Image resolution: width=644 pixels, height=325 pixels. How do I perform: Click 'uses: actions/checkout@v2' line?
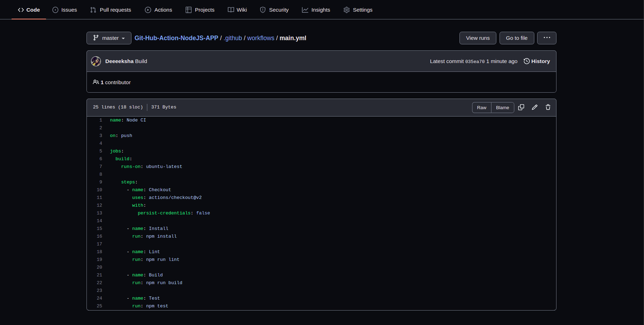coord(167,198)
